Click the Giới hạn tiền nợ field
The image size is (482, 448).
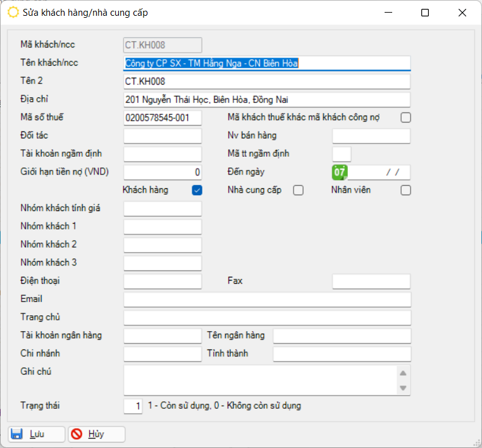tap(163, 173)
